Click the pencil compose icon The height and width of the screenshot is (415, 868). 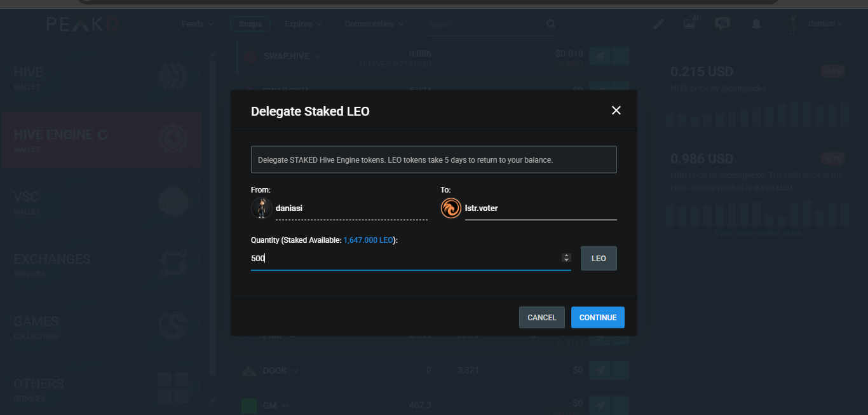pos(659,24)
